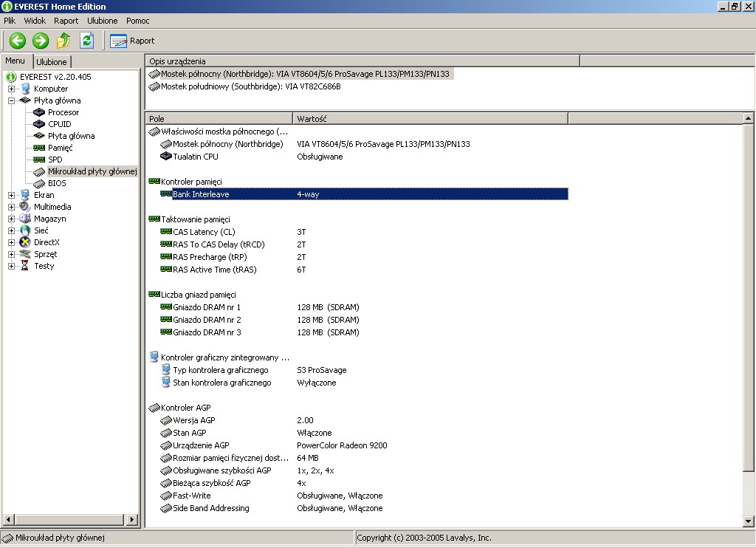Select the DirectX icon in the tree

[25, 242]
